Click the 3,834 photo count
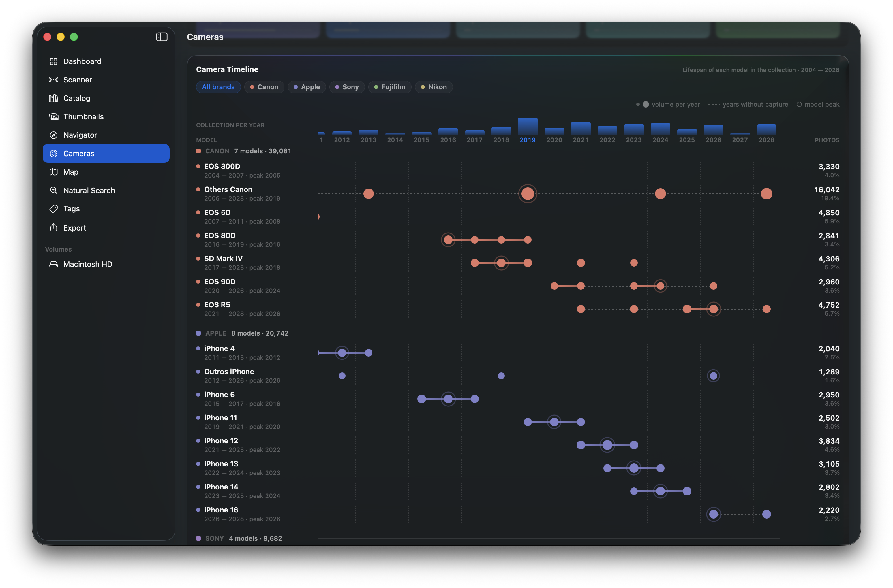Viewport: 893px width, 588px height. (x=829, y=441)
